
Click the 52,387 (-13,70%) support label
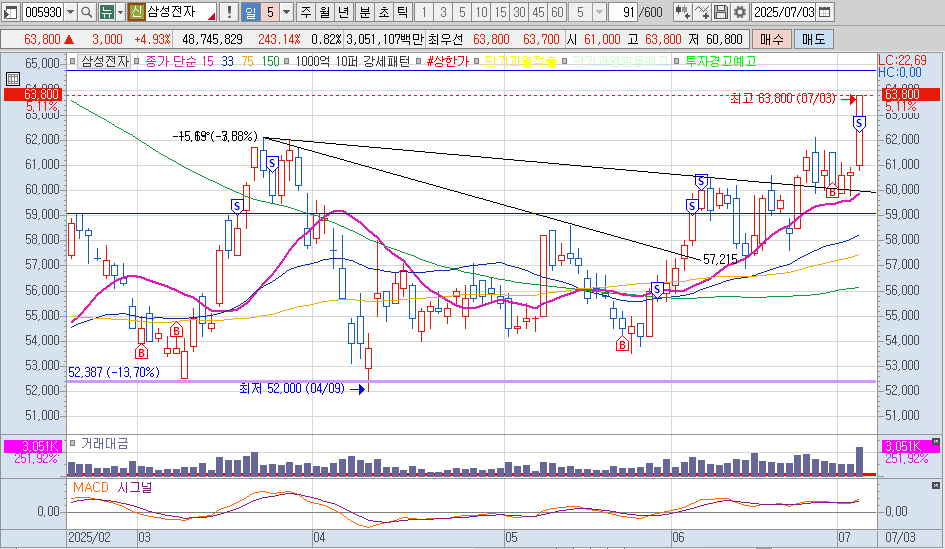pyautogui.click(x=114, y=372)
